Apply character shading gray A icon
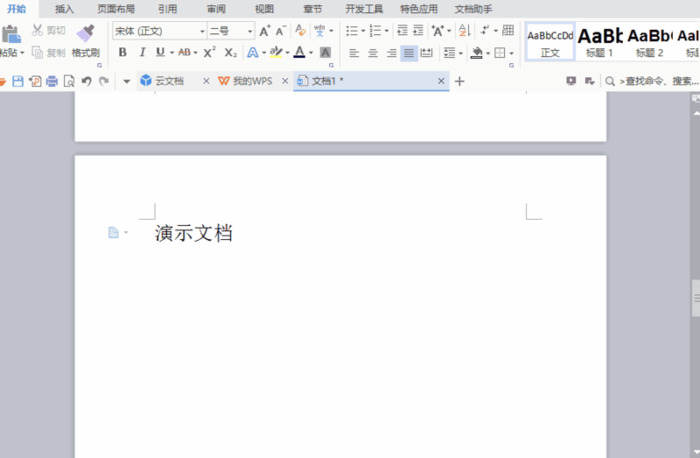Image resolution: width=700 pixels, height=458 pixels. point(325,53)
